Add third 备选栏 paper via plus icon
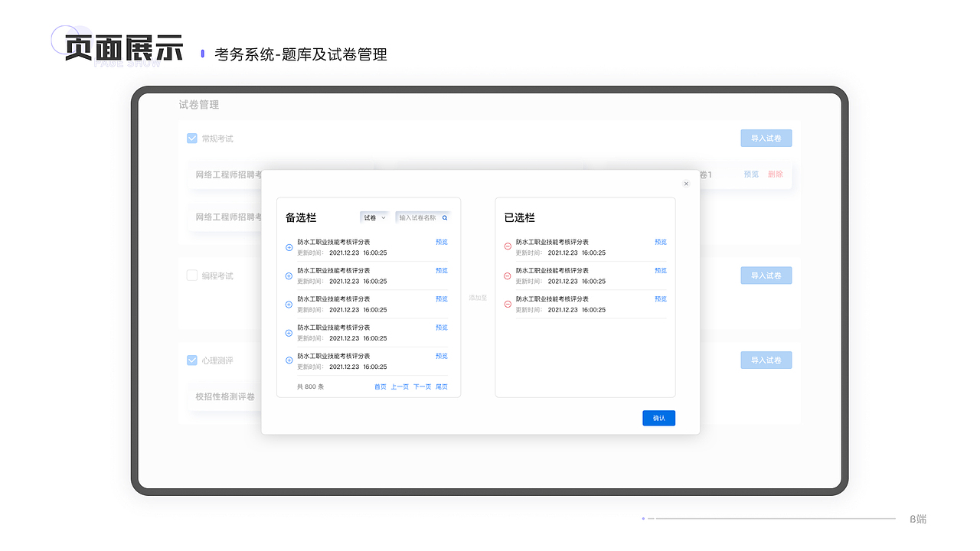Viewport: 980px width, 551px height. pyautogui.click(x=289, y=304)
